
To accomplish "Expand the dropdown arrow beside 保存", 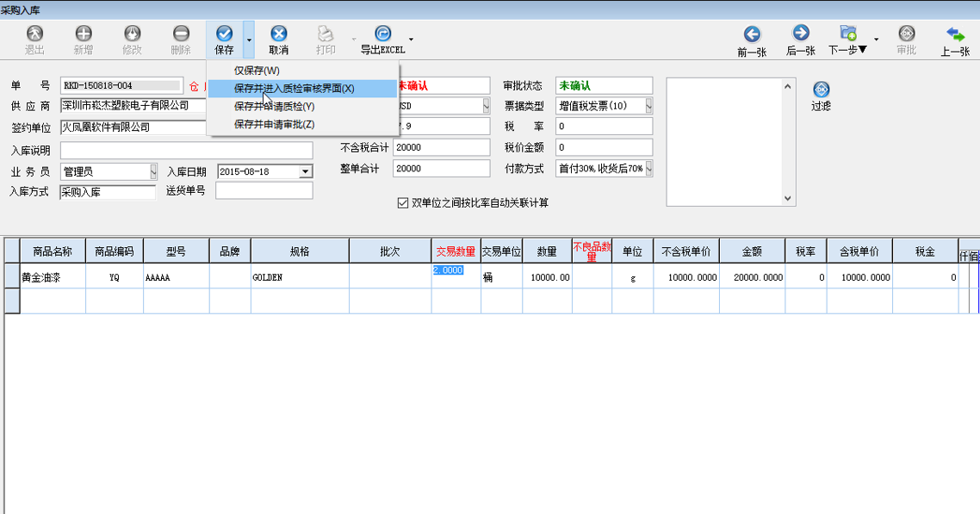I will coord(249,40).
